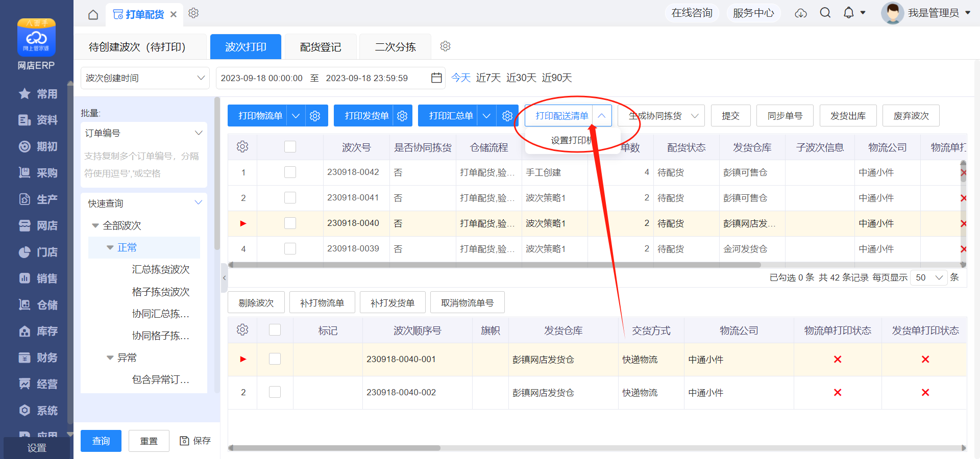The height and width of the screenshot is (459, 980).
Task: Click the 发货出库 button
Action: click(x=848, y=116)
